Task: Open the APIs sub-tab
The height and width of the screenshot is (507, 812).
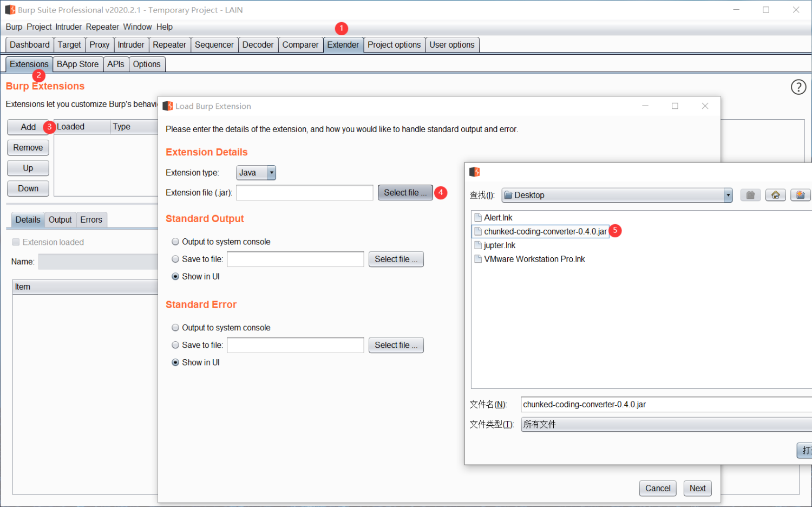Action: pyautogui.click(x=116, y=64)
